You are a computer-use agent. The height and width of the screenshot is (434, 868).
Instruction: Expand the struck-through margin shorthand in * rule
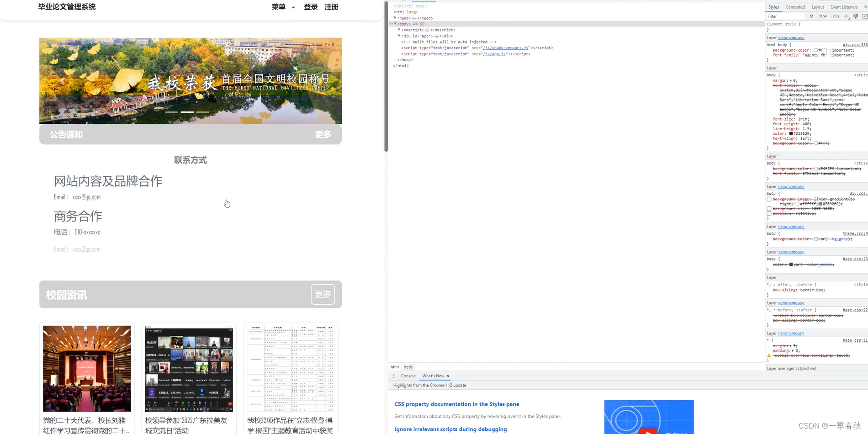click(791, 346)
